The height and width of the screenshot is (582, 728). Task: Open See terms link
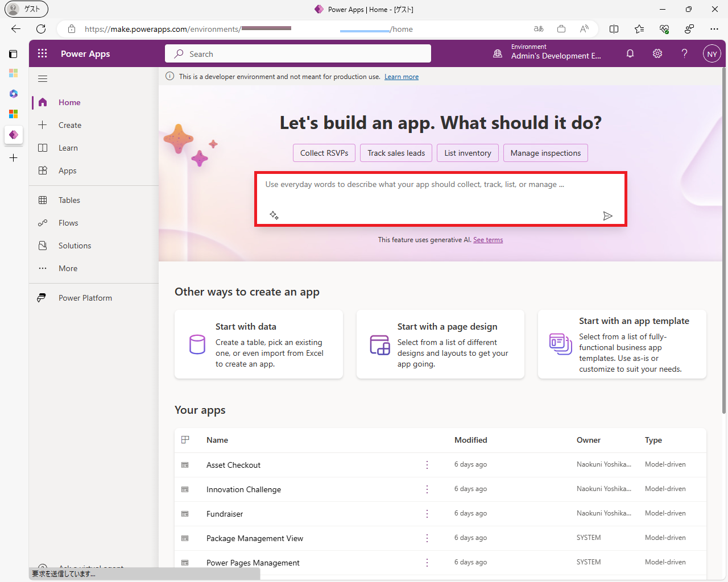click(488, 240)
